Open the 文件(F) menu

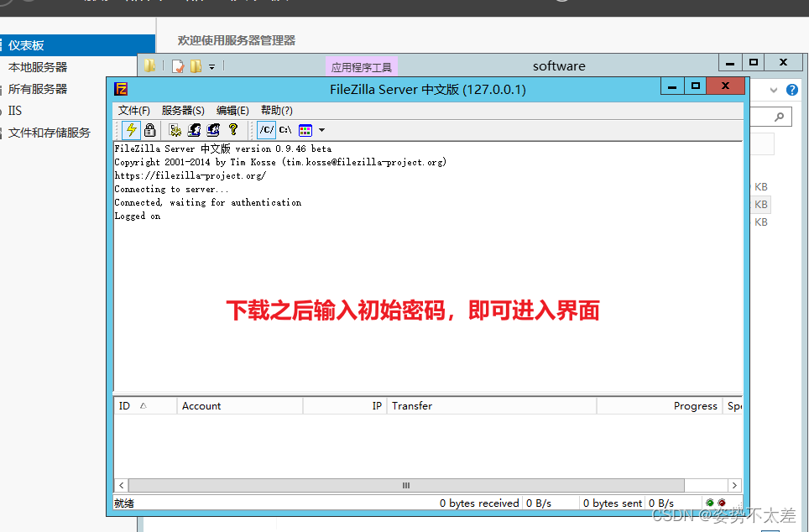click(134, 111)
